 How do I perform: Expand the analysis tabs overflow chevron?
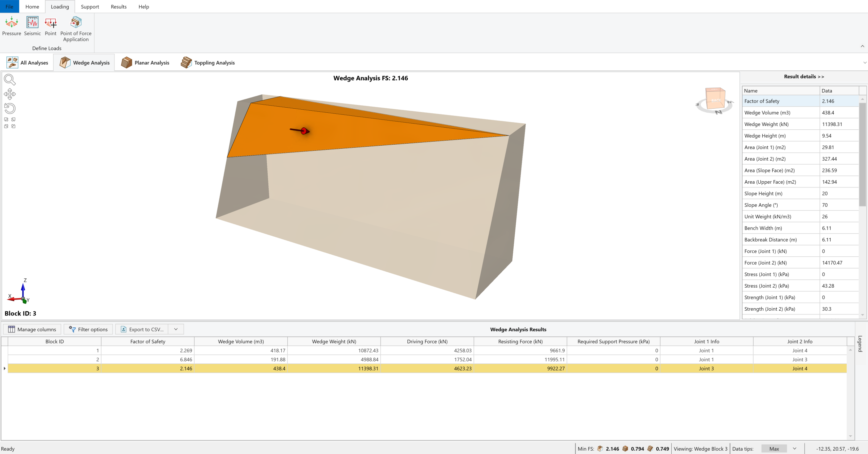[865, 62]
